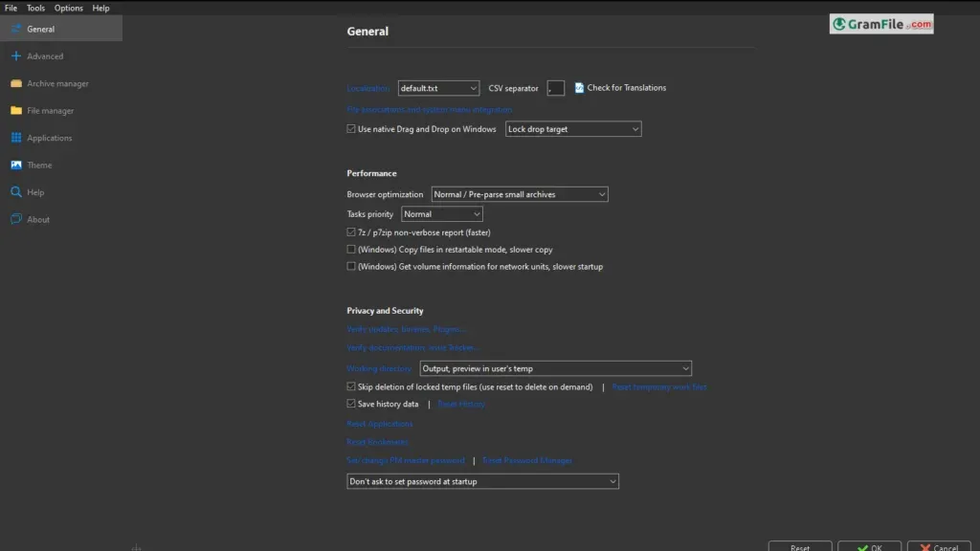Toggle Skip deletion of locked temp files

[351, 386]
